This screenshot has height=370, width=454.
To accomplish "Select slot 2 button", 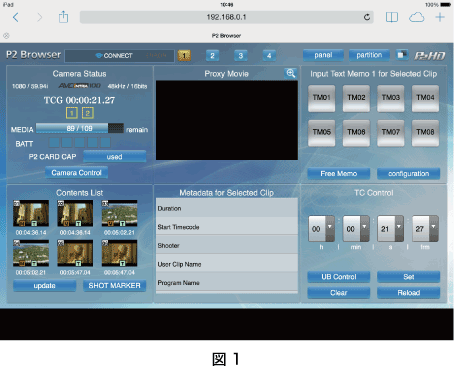I will tap(212, 55).
